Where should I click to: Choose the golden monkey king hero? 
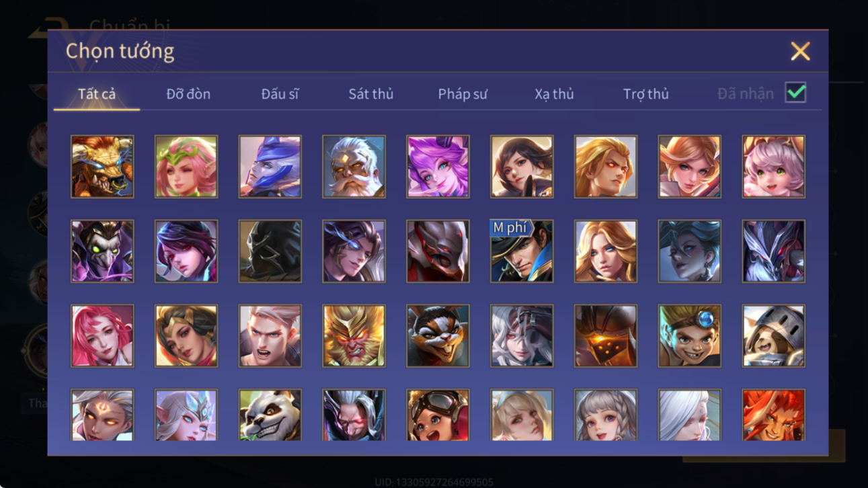[x=354, y=336]
